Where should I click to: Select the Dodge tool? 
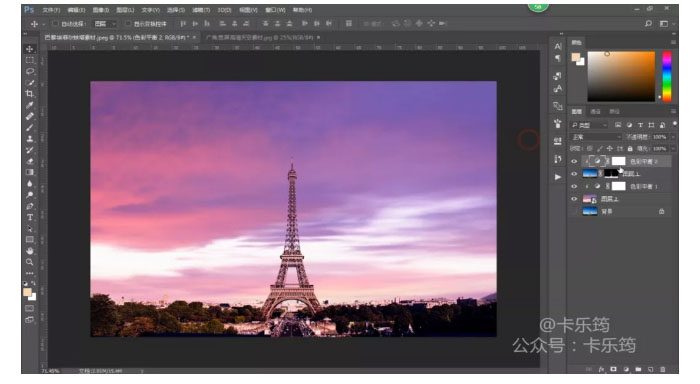point(30,195)
